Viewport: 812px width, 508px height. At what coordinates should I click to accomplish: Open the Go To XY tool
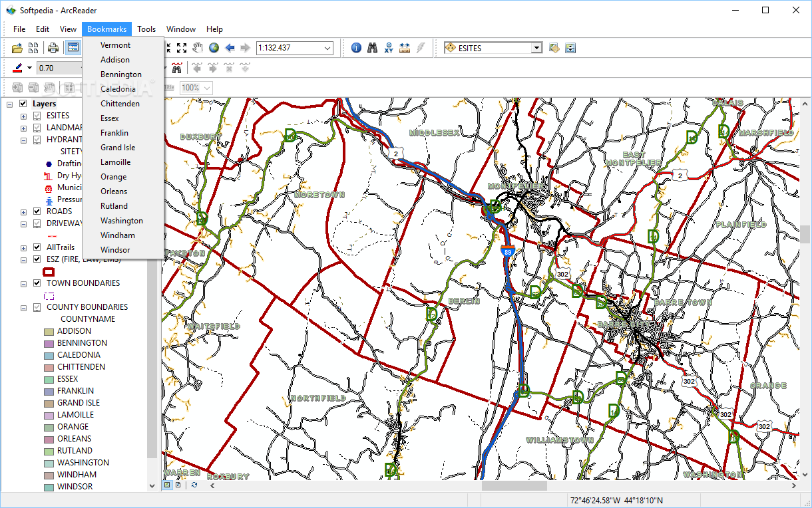click(388, 48)
